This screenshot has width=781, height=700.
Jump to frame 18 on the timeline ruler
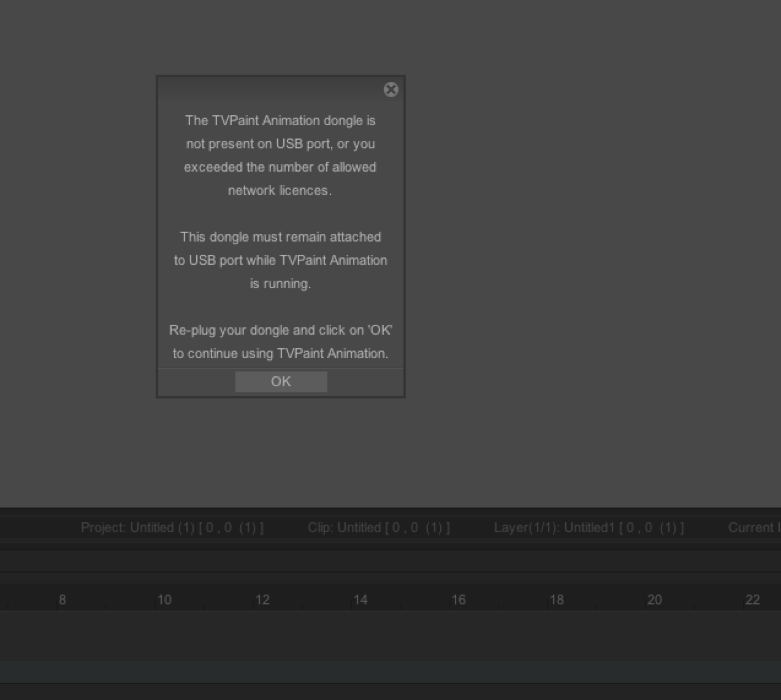pyautogui.click(x=557, y=599)
